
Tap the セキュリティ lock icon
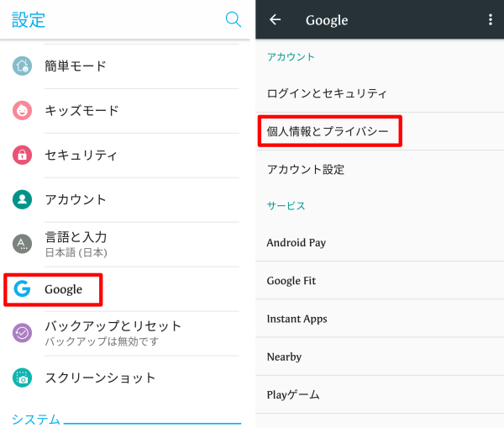tap(22, 155)
